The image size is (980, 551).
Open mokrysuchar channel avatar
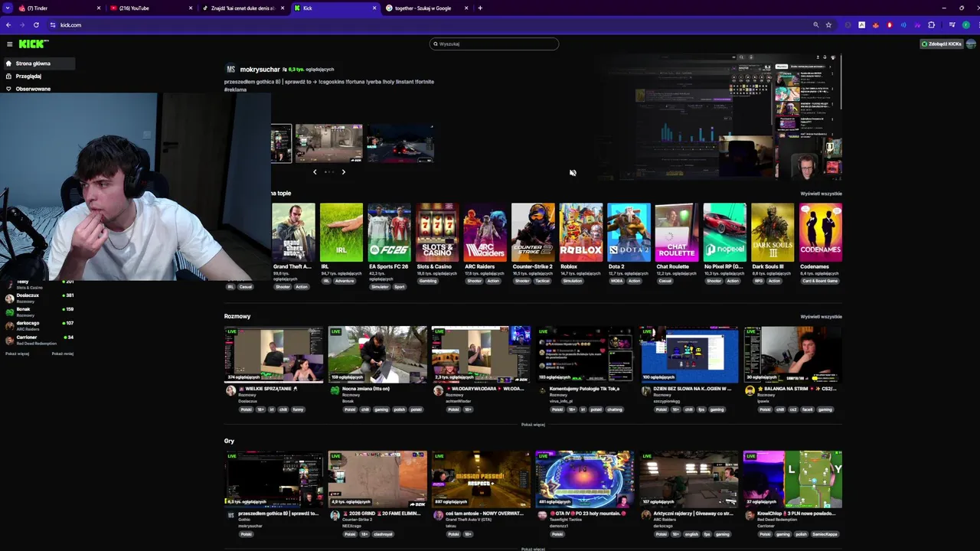(x=230, y=70)
